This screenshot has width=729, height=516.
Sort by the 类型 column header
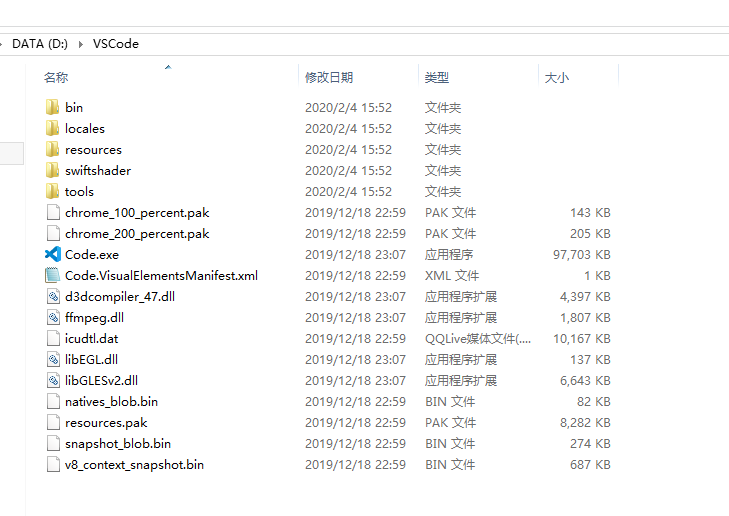[x=437, y=77]
